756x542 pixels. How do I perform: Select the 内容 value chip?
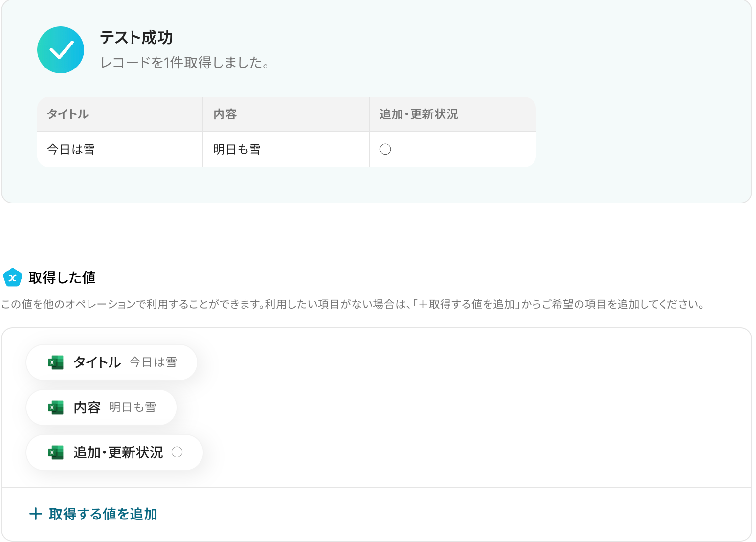[101, 407]
